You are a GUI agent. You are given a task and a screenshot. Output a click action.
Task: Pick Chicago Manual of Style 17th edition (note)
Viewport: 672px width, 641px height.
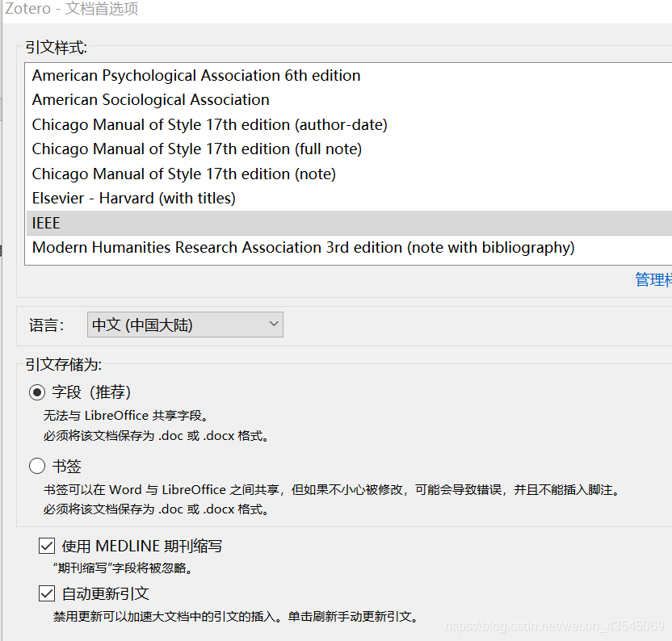click(x=349, y=174)
